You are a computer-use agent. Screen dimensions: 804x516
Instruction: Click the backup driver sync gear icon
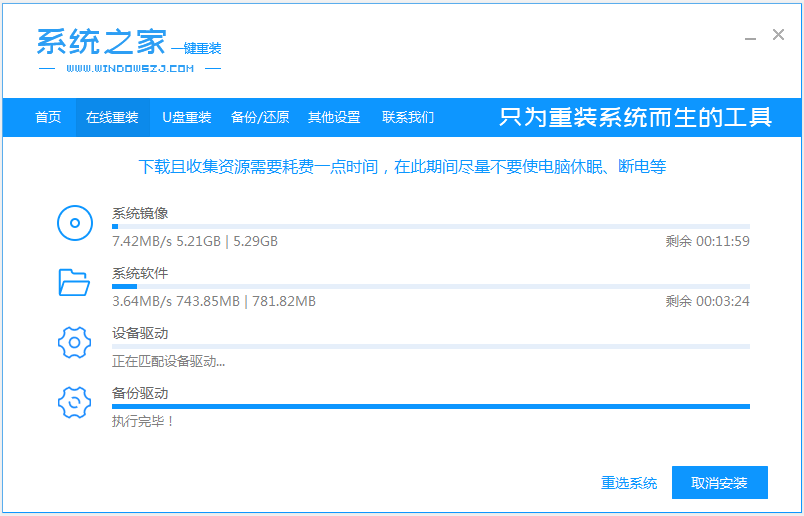point(75,403)
